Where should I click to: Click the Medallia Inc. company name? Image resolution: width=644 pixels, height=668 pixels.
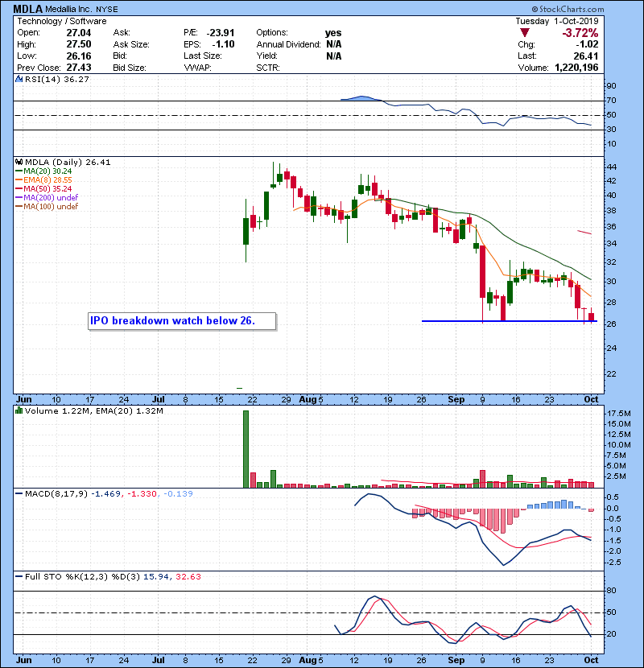tap(68, 9)
